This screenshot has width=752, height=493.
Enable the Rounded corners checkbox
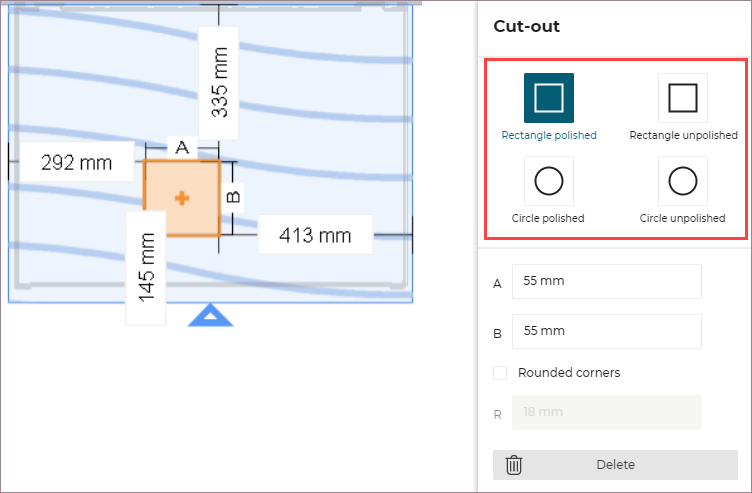point(500,373)
